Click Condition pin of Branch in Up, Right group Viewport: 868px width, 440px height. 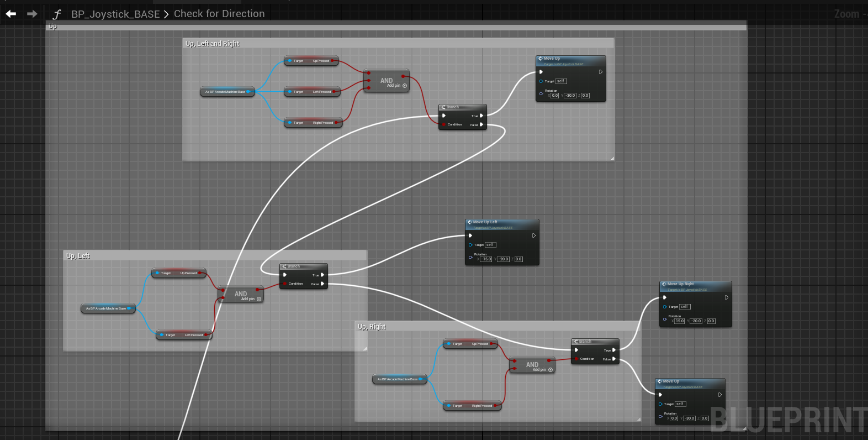[x=576, y=359]
